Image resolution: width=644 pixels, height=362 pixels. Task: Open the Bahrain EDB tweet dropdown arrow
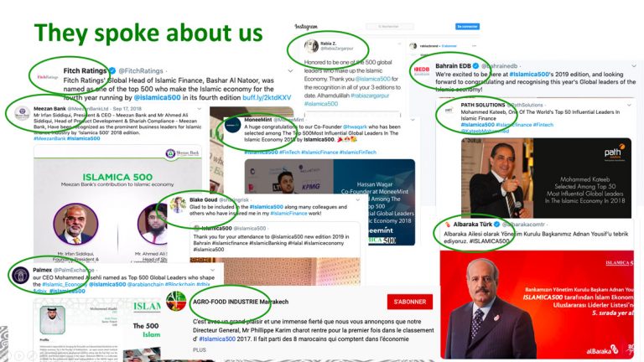(634, 65)
